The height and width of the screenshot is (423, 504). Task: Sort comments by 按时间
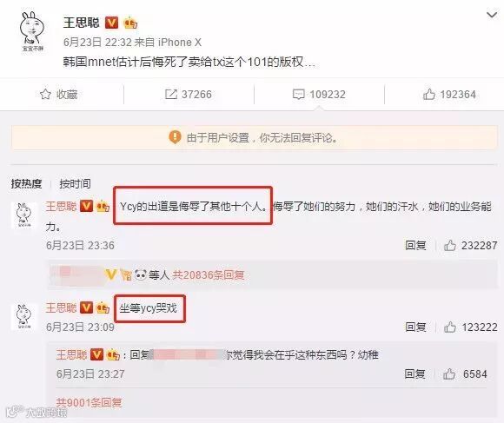[75, 184]
